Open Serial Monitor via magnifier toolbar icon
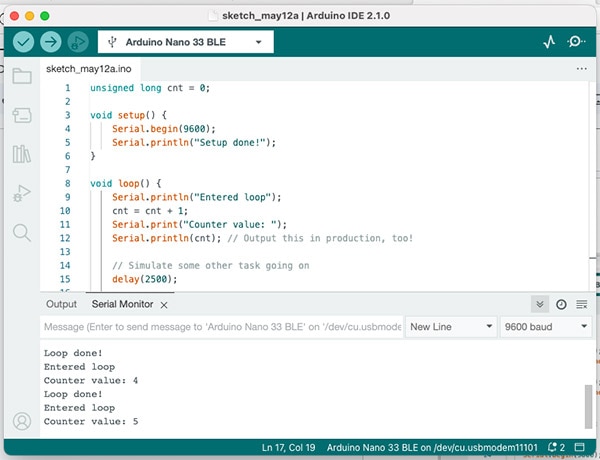The image size is (600, 460). (577, 42)
